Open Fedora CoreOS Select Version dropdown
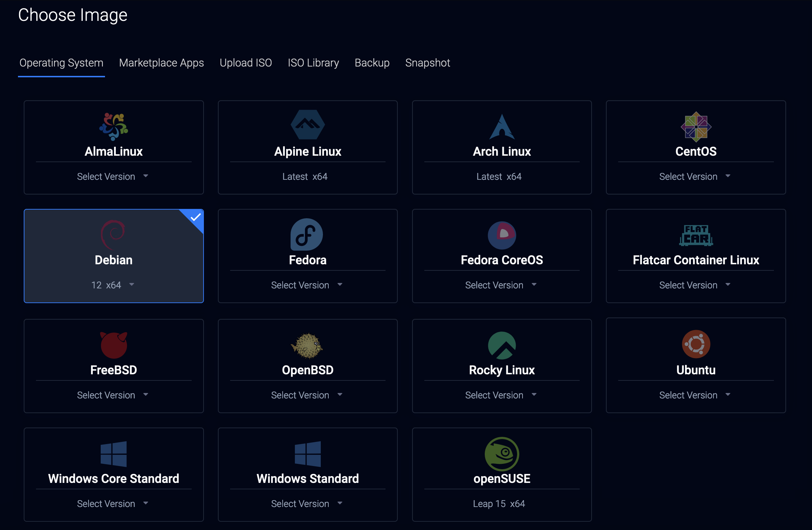Viewport: 812px width, 530px height. (501, 285)
